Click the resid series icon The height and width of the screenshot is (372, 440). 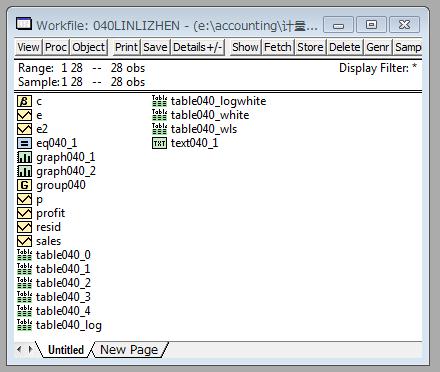24,227
